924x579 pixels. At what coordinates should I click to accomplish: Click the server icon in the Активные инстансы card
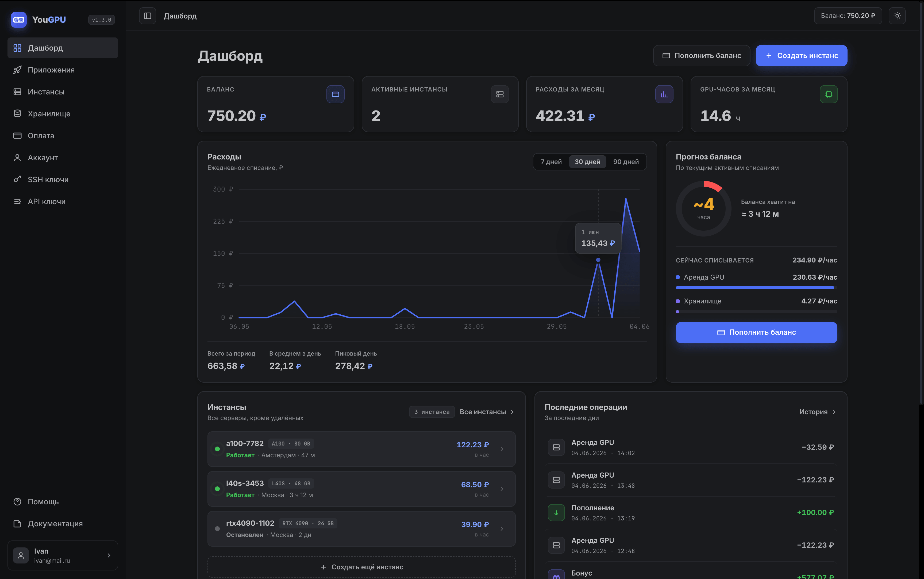(500, 94)
